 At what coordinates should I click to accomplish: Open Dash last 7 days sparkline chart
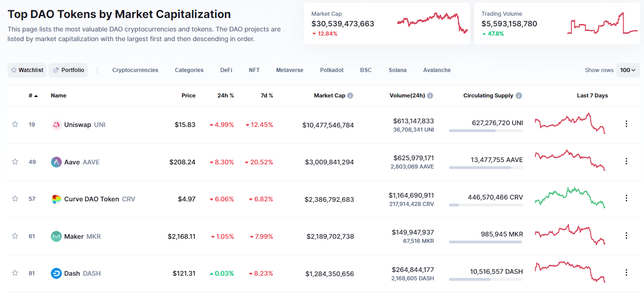click(x=570, y=272)
